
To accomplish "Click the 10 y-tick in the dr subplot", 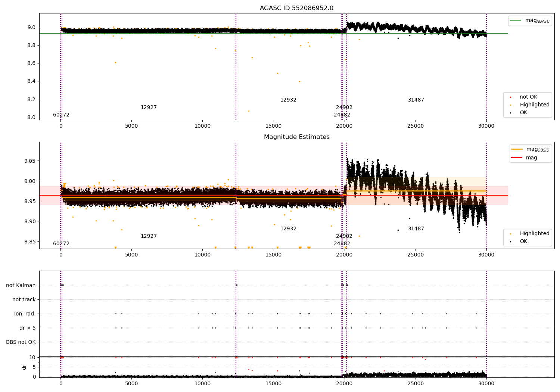I will (x=32, y=357).
